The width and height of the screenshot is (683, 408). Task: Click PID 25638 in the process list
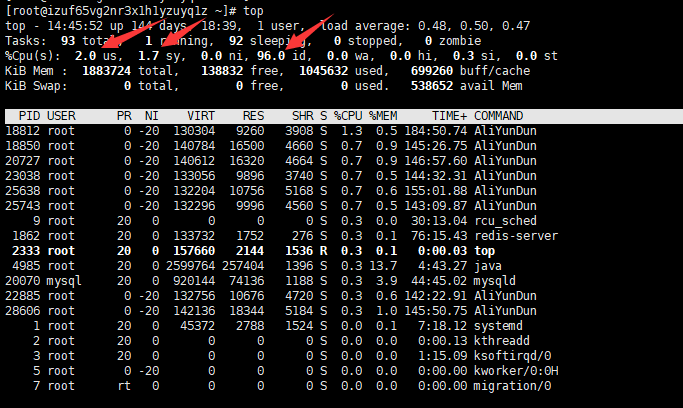click(x=23, y=191)
